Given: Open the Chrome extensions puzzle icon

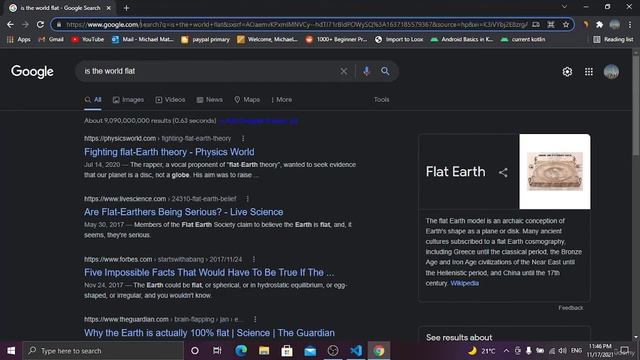Looking at the screenshot, I should pos(599,24).
